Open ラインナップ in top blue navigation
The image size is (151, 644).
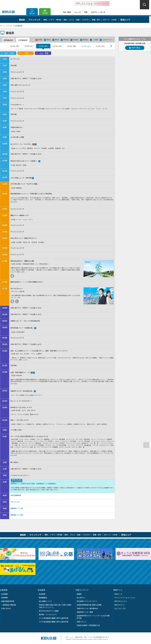pyautogui.click(x=34, y=20)
